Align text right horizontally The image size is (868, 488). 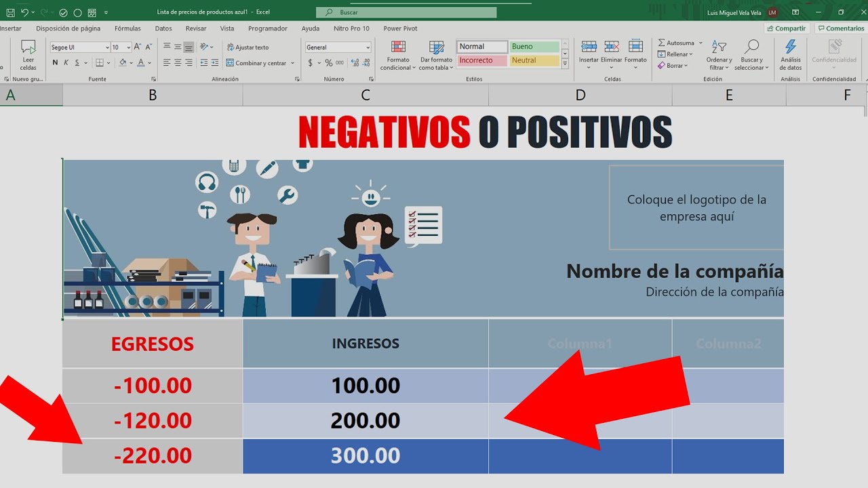(189, 62)
